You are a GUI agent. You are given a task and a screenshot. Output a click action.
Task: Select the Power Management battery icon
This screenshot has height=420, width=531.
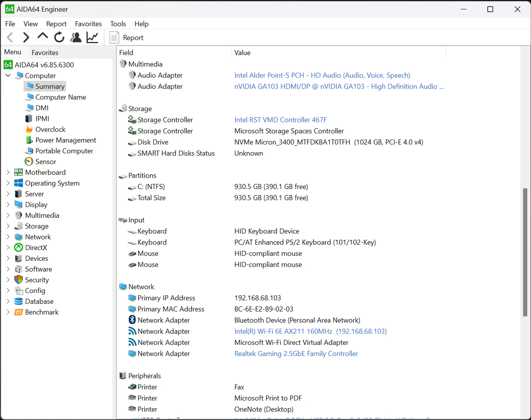pyautogui.click(x=29, y=140)
